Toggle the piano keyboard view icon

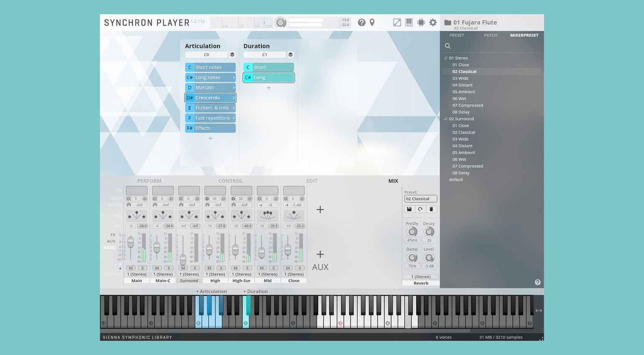point(409,23)
